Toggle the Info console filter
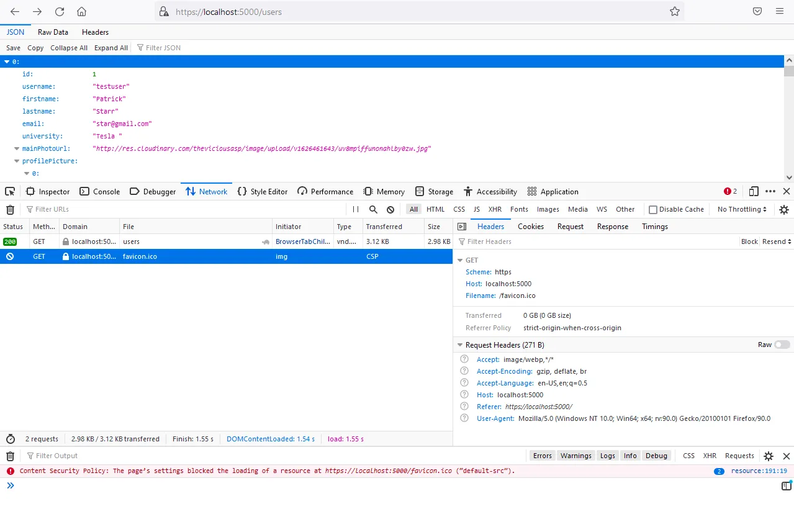Viewport: 794px width, 532px height. [x=630, y=456]
